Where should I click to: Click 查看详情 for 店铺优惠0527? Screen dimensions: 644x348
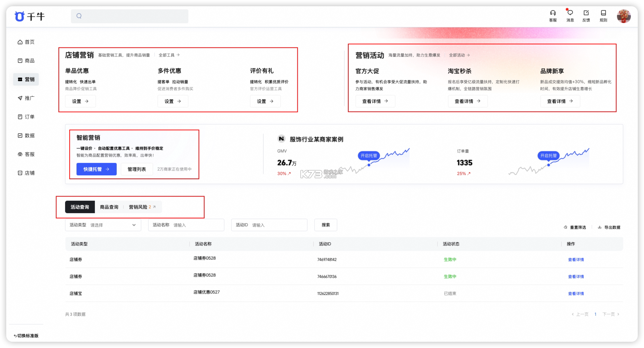point(576,294)
